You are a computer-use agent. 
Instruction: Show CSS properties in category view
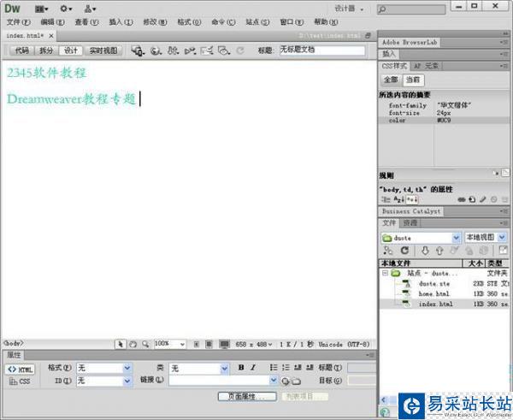[386, 199]
